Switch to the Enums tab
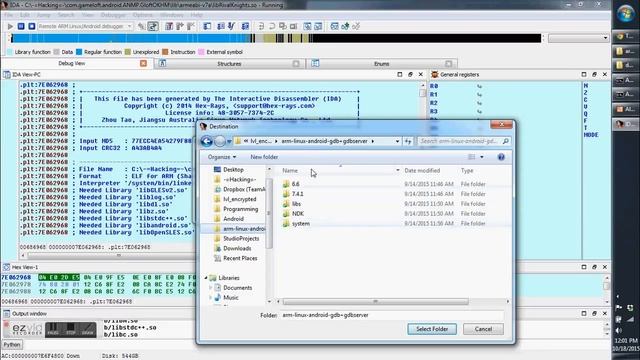The image size is (640, 360). point(381,64)
